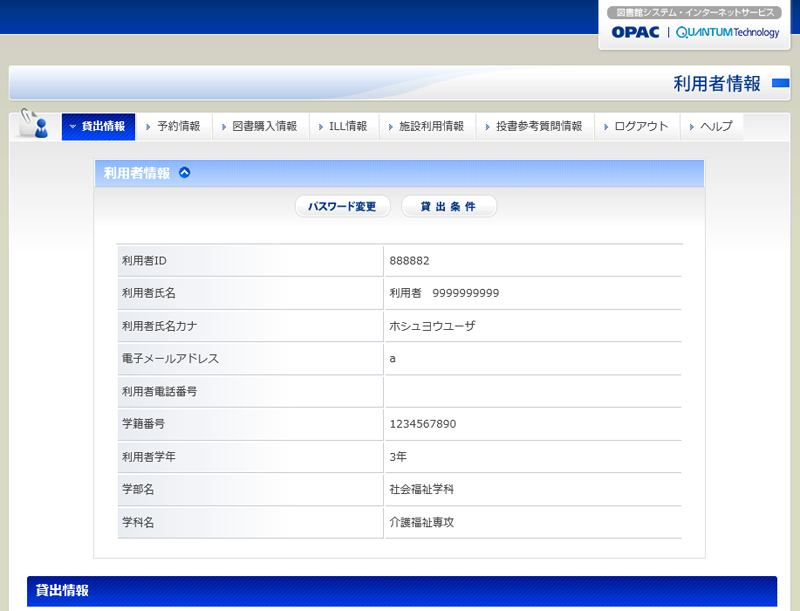The width and height of the screenshot is (800, 611).
Task: Click the 利用者情報 page title at top right
Action: coord(717,84)
